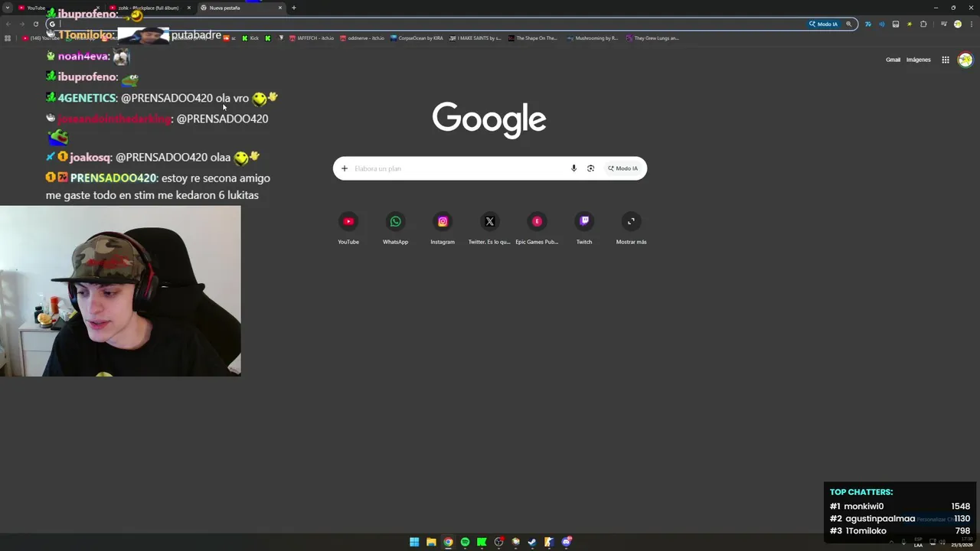
Task: Click the Modo IA button in search box
Action: coord(623,168)
